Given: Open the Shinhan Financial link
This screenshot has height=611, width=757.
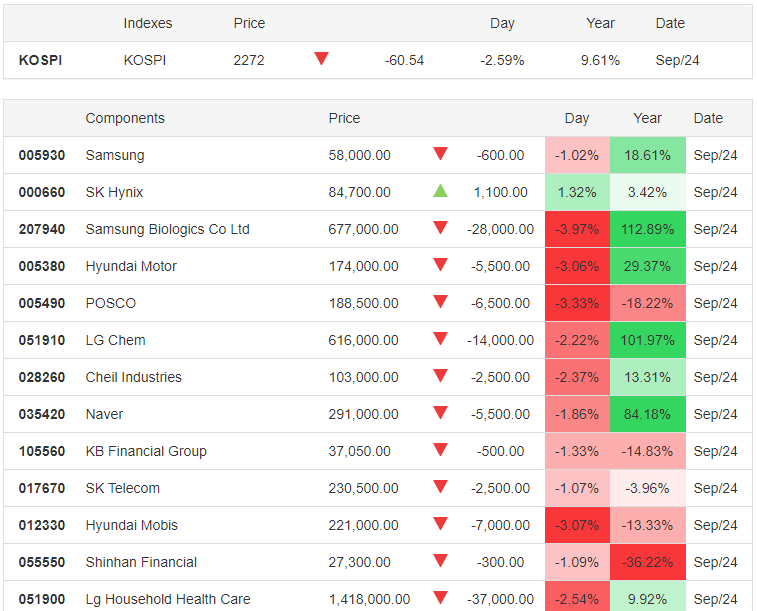Looking at the screenshot, I should (141, 562).
